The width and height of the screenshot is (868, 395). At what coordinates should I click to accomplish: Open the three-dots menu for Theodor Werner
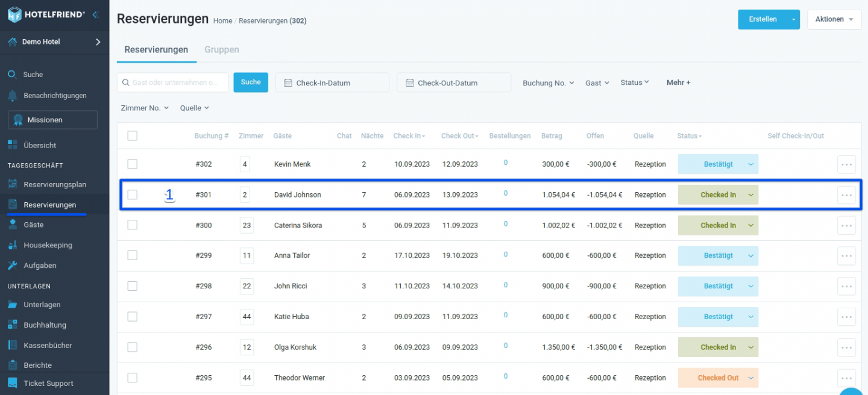tap(846, 378)
